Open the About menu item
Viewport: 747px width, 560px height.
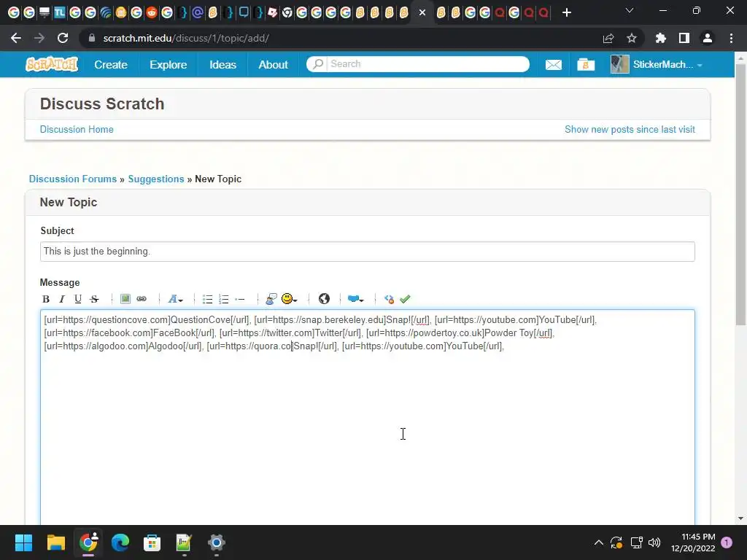[273, 65]
